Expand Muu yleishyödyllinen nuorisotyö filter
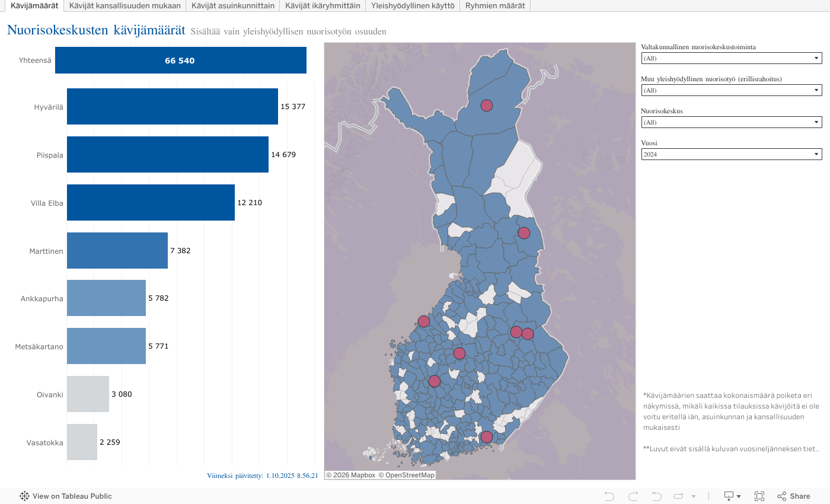This screenshot has width=830, height=504. click(731, 90)
